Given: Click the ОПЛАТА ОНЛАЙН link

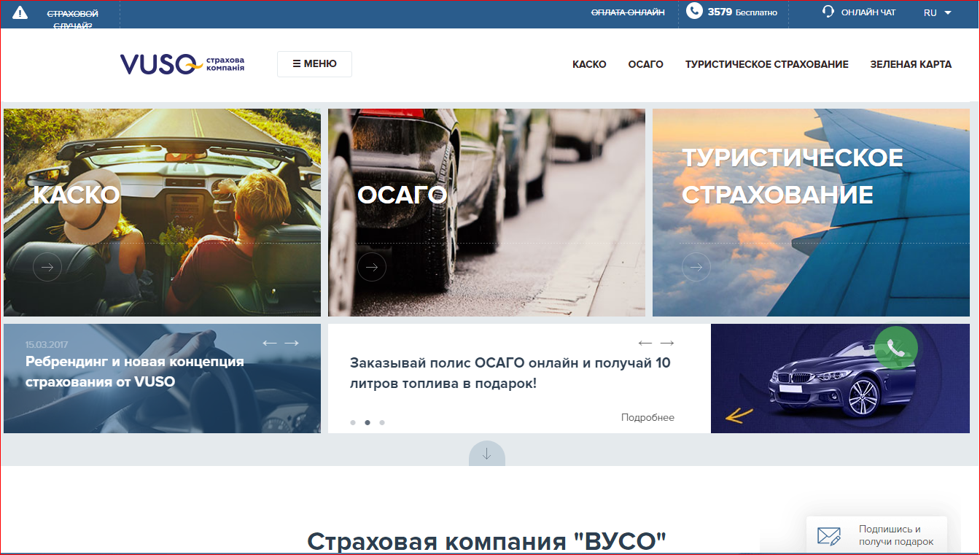Looking at the screenshot, I should [627, 12].
